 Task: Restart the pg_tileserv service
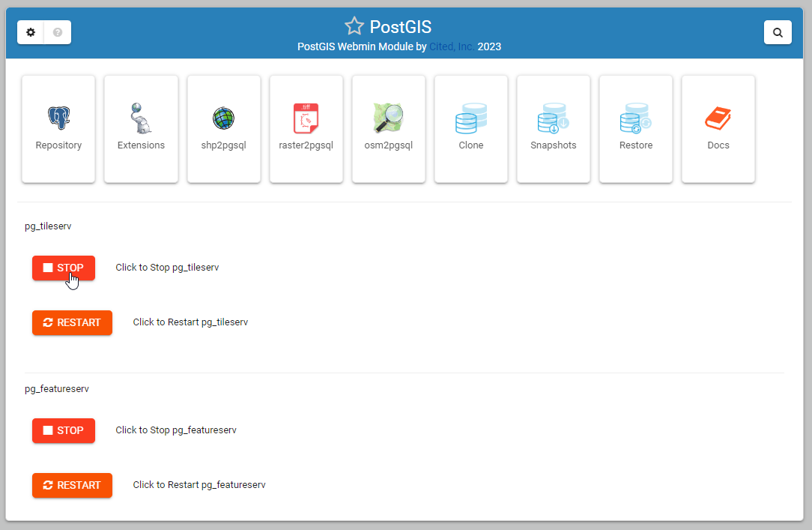pos(72,322)
